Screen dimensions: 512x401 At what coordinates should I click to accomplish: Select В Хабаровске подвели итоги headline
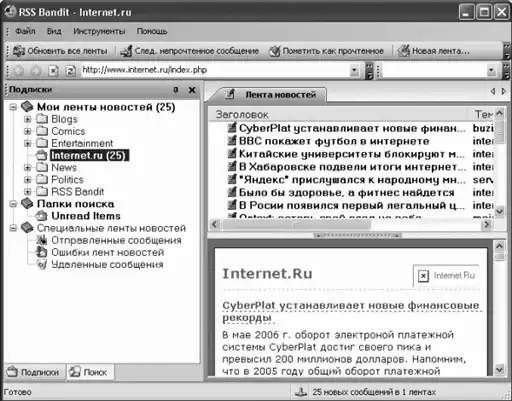352,167
